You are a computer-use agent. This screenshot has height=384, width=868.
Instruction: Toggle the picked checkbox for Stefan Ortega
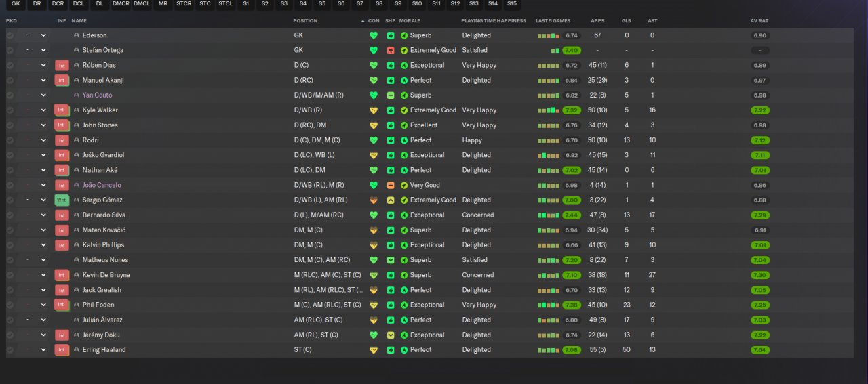point(10,50)
